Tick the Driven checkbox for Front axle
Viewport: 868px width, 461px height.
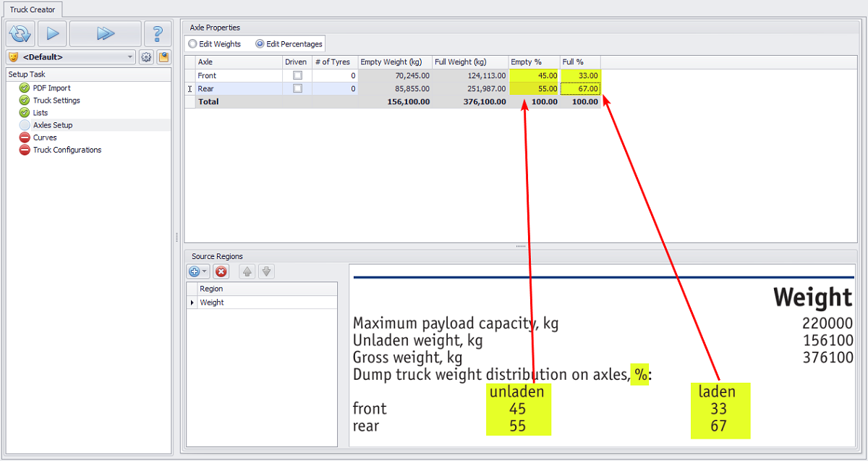297,75
